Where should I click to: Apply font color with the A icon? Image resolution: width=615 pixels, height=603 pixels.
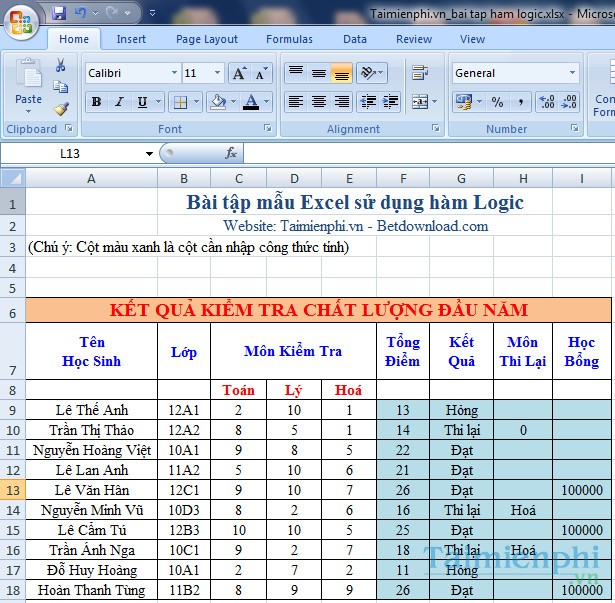(x=251, y=102)
